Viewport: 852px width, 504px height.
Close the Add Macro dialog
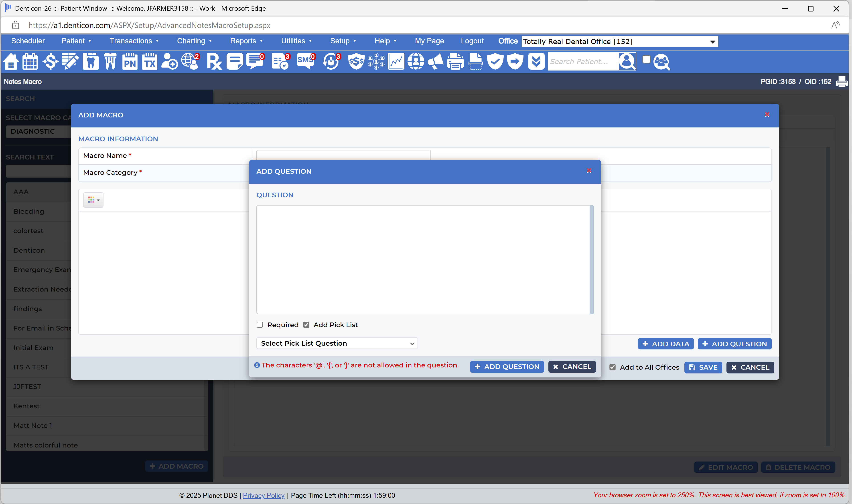coord(767,115)
